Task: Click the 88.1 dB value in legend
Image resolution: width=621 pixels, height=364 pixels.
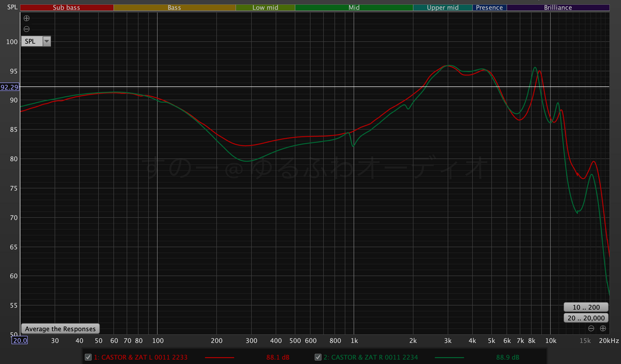Action: pos(278,357)
